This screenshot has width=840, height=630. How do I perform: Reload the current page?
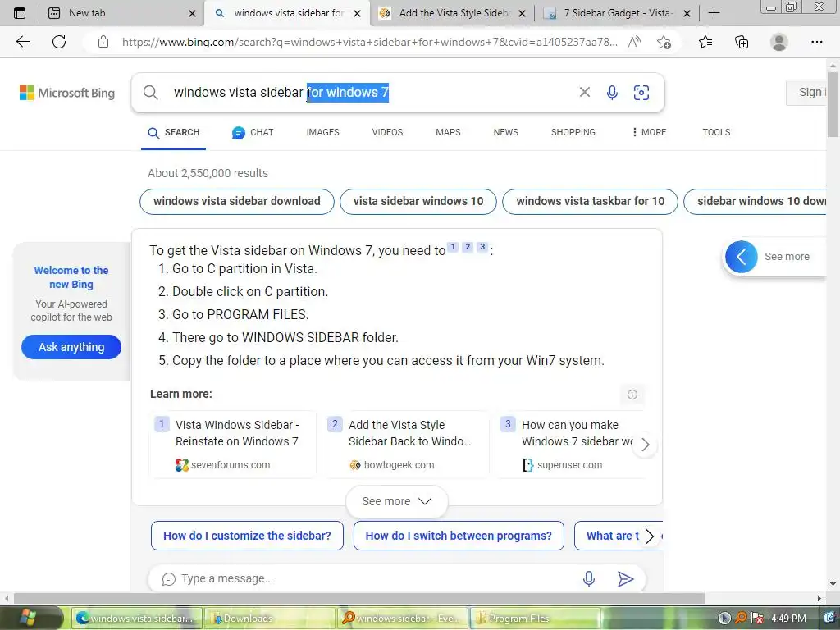tap(59, 42)
